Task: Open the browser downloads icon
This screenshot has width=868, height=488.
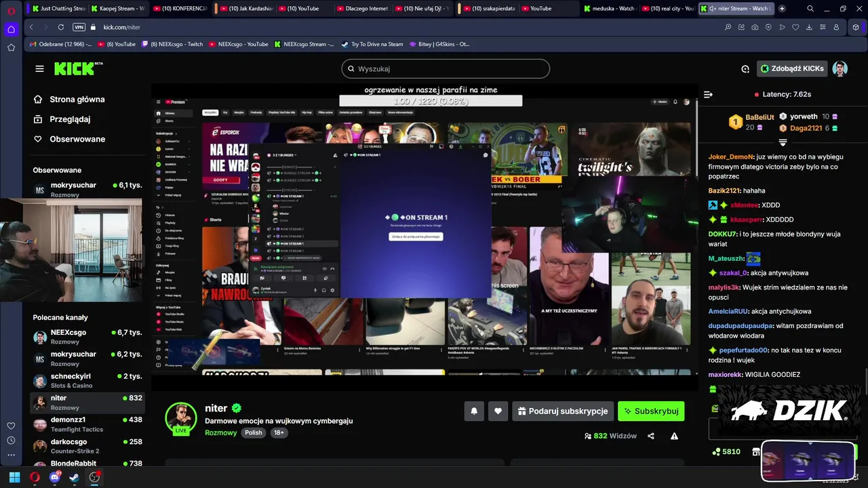Action: click(x=809, y=27)
